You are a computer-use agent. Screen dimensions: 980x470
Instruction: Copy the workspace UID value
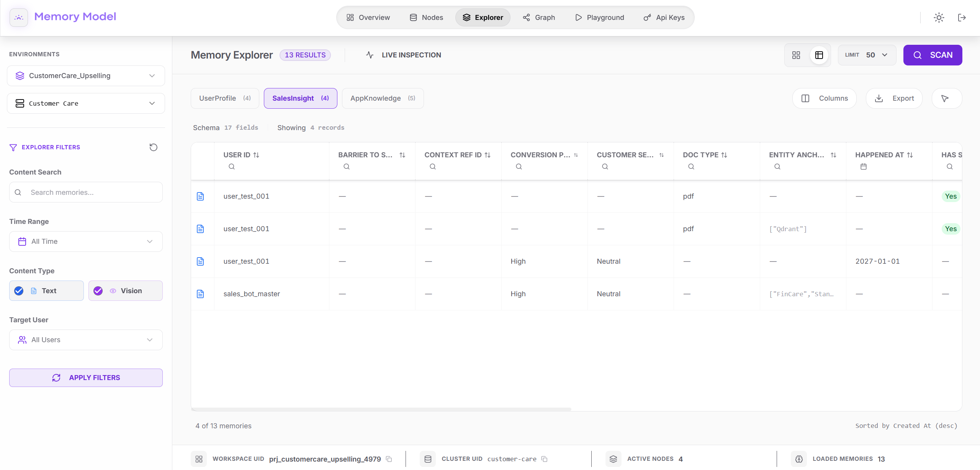389,459
